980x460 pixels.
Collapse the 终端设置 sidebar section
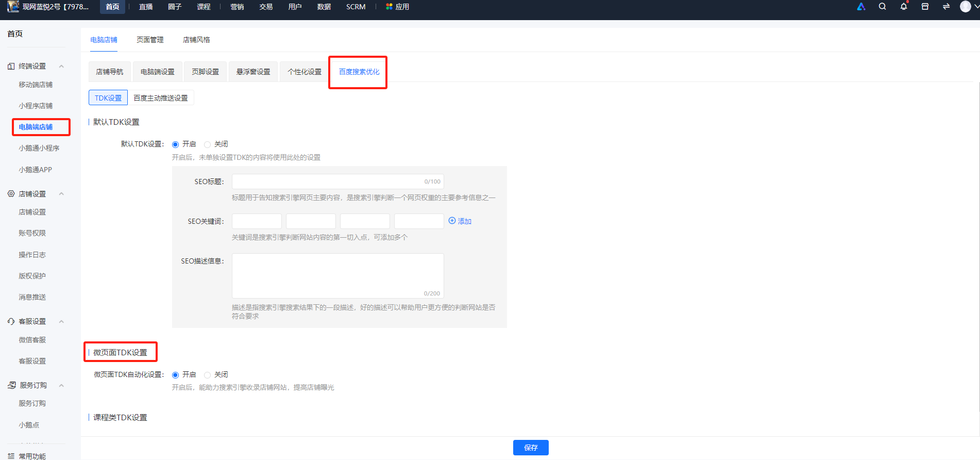click(61, 66)
